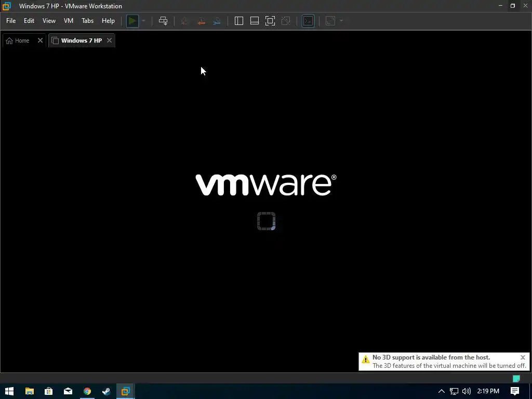This screenshot has height=399, width=532.
Task: Show hidden system tray icons
Action: (x=442, y=391)
